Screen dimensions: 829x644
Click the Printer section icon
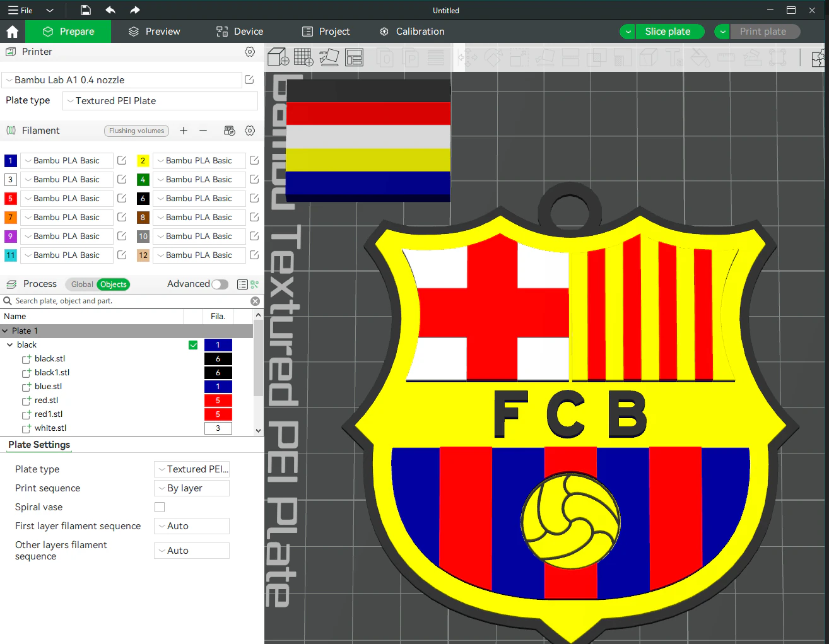coord(11,52)
